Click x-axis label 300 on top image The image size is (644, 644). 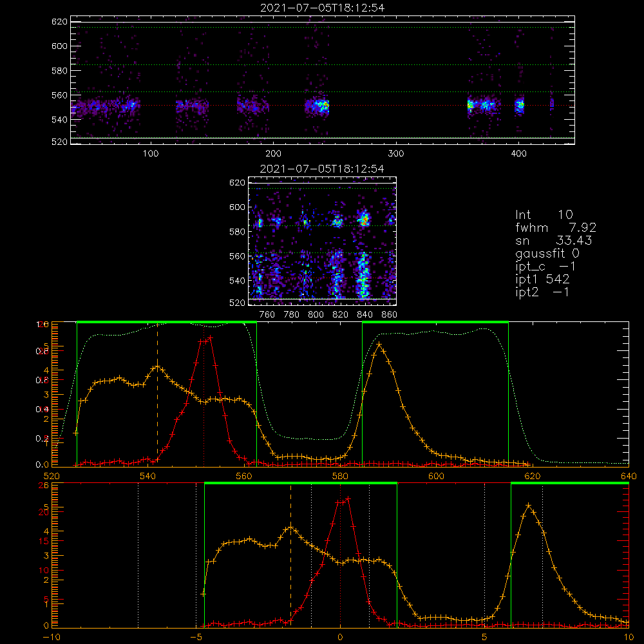tap(396, 154)
